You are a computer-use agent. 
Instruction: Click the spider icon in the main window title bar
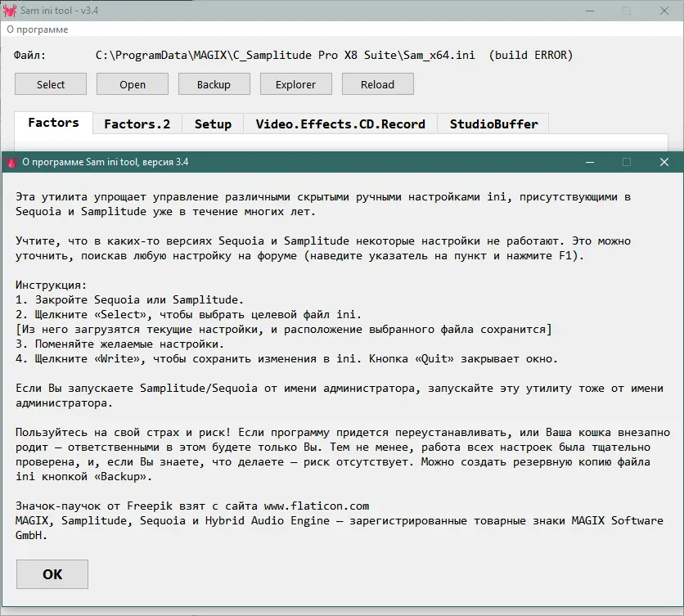tap(10, 11)
